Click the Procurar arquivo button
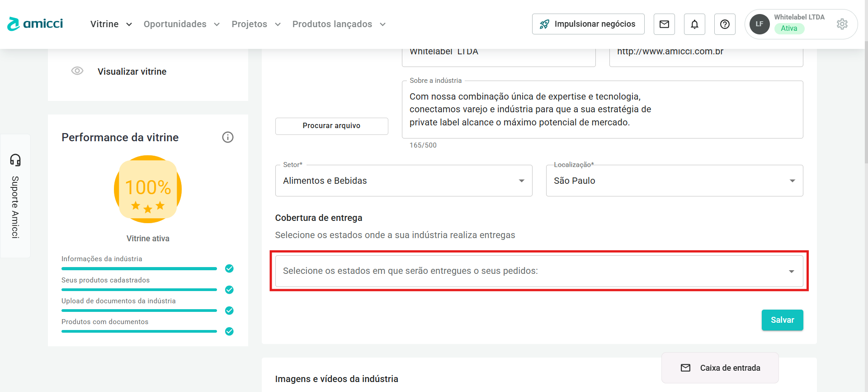Image resolution: width=868 pixels, height=392 pixels. click(331, 126)
